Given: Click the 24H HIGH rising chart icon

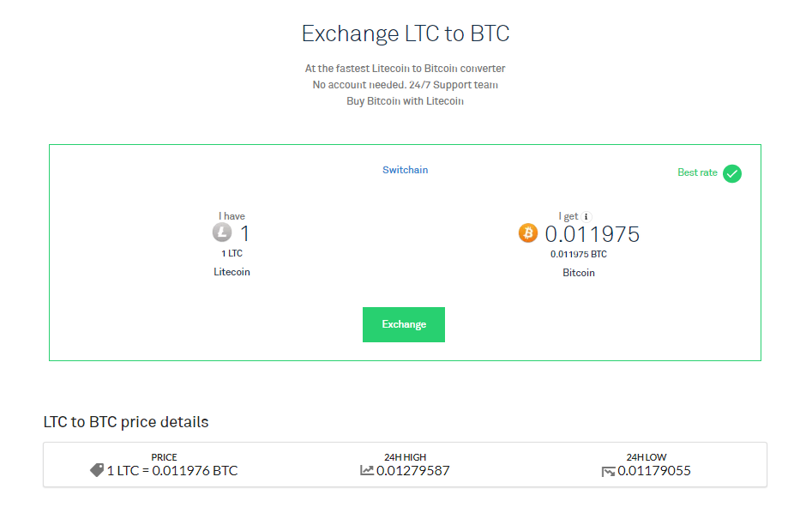Looking at the screenshot, I should tap(367, 470).
